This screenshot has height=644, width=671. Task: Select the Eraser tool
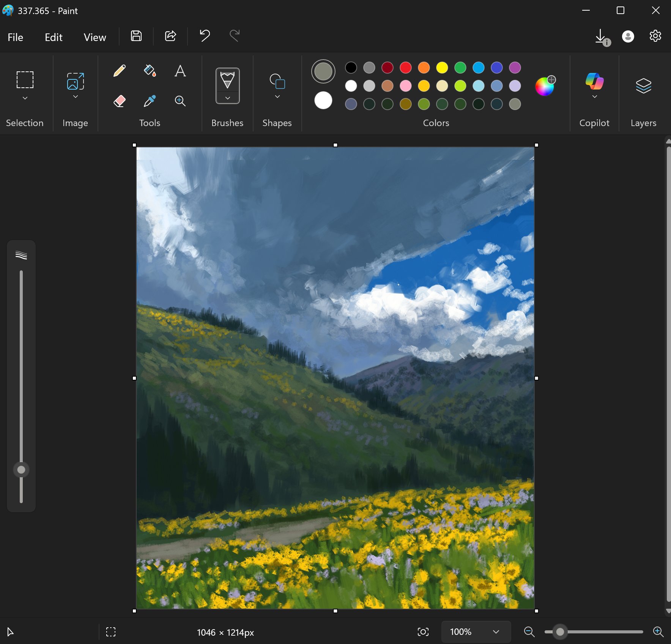click(120, 101)
